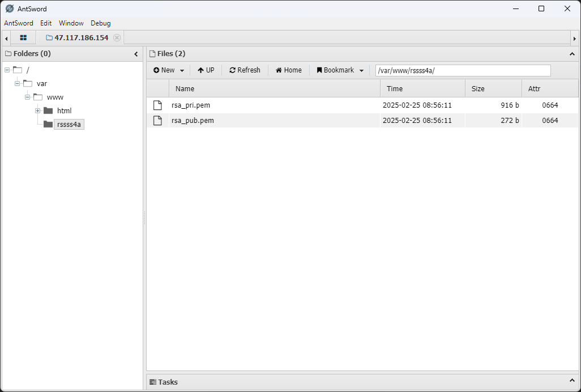Screen dimensions: 581x392
Task: Select the root / folder
Action: point(28,70)
